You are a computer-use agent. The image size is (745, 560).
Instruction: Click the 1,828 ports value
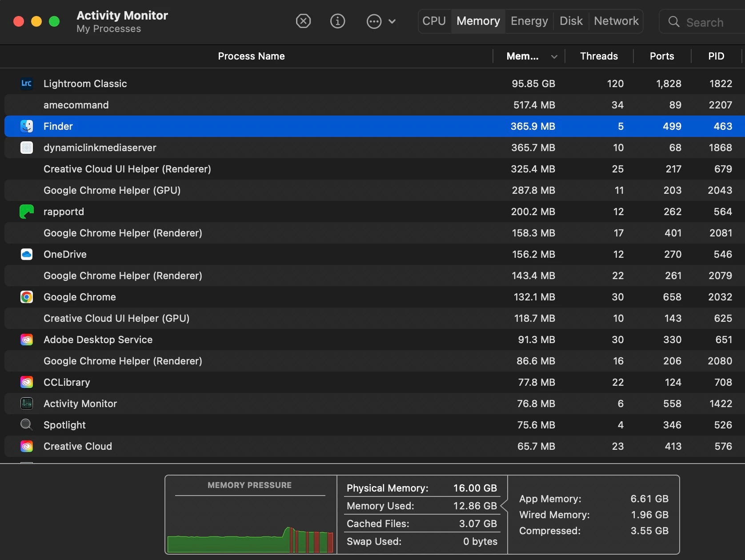(x=669, y=84)
